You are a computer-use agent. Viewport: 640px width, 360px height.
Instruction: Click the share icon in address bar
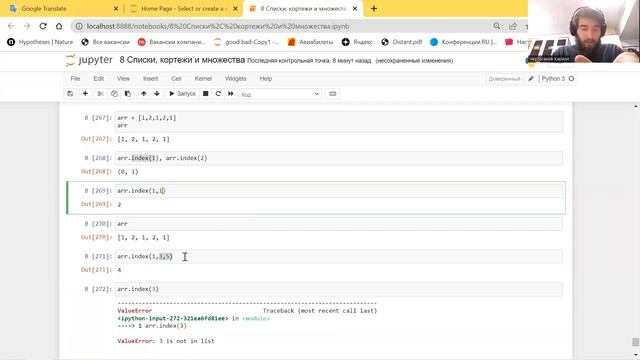[513, 26]
